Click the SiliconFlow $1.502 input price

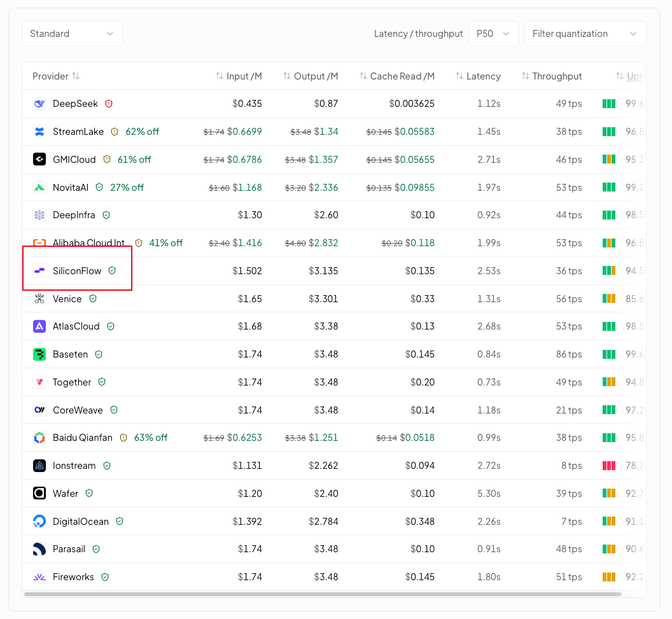coord(248,271)
